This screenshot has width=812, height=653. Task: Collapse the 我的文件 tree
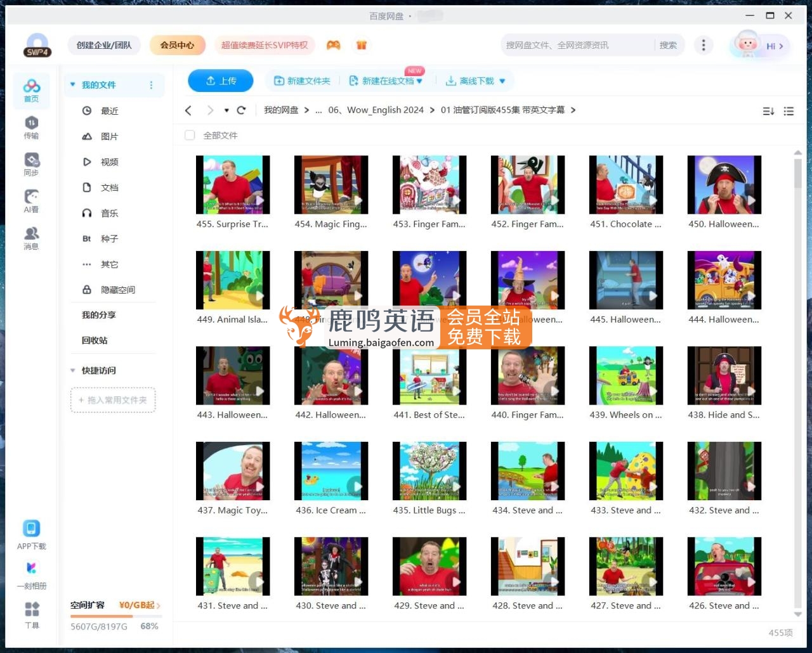tap(73, 84)
